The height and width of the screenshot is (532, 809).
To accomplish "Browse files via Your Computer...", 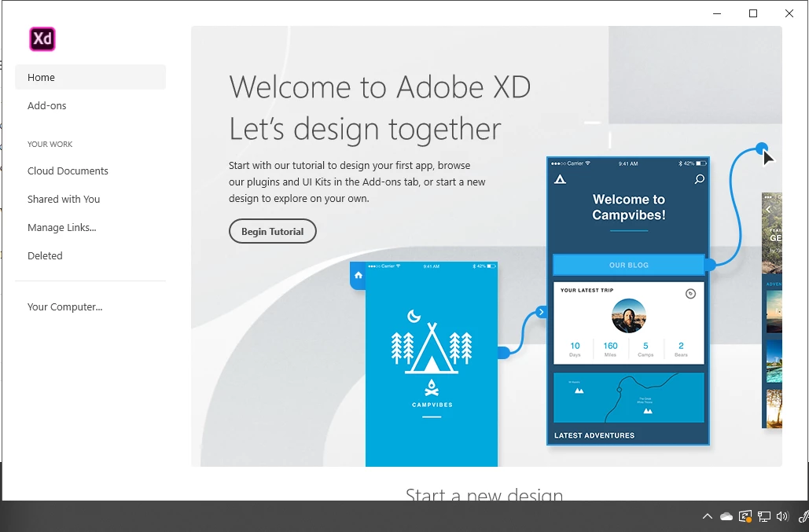I will [x=65, y=307].
